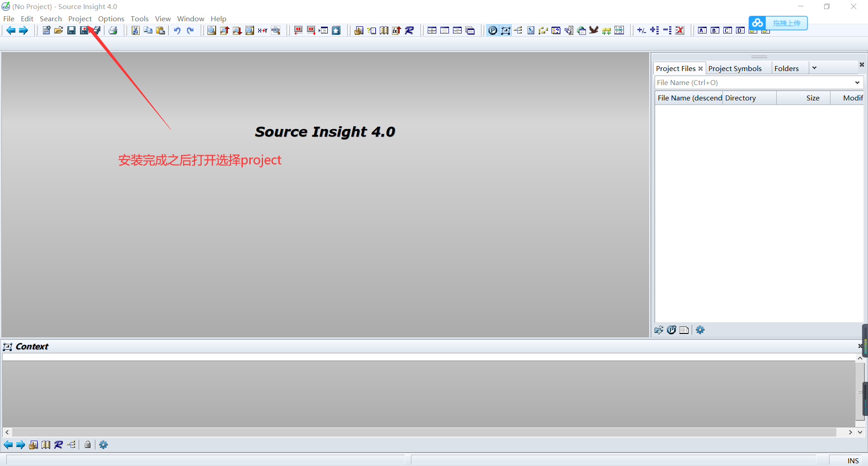Close the Context pane with its x
The width and height of the screenshot is (868, 466).
(860, 346)
